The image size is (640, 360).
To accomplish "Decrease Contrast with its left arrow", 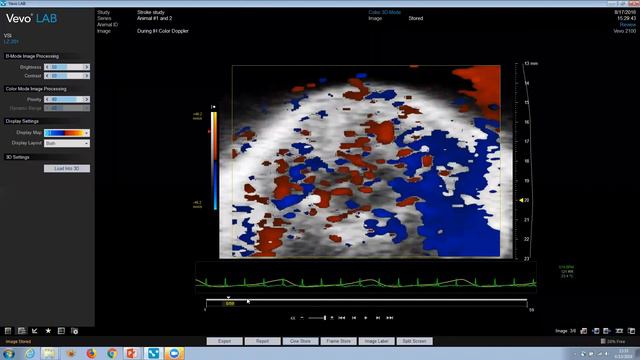I will click(47, 76).
